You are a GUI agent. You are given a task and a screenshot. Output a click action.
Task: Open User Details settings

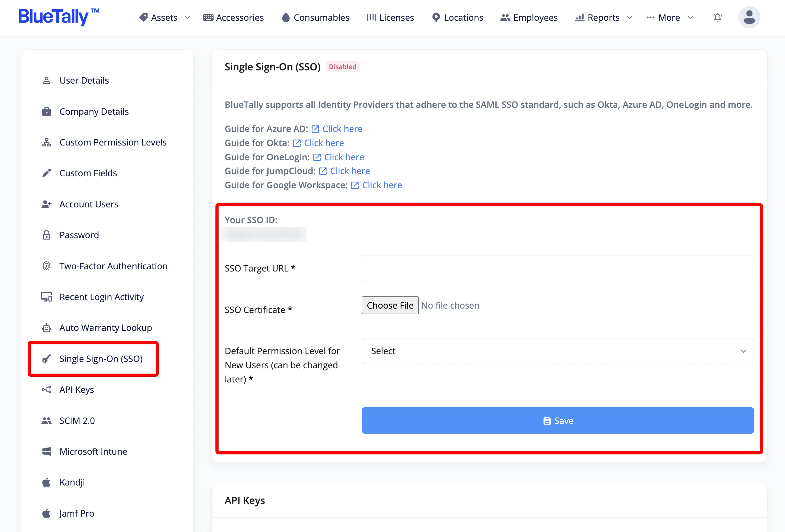(84, 80)
